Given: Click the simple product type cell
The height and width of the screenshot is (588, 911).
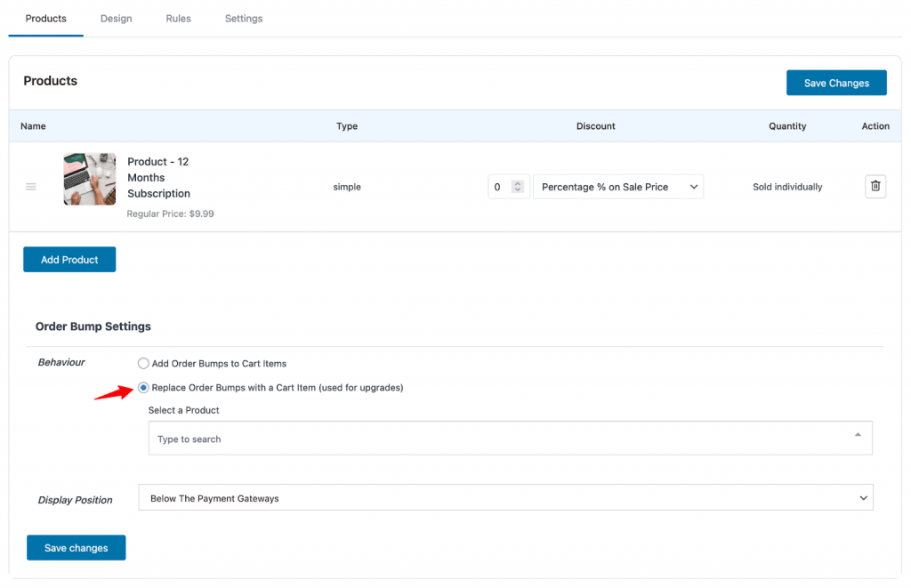Looking at the screenshot, I should 347,187.
